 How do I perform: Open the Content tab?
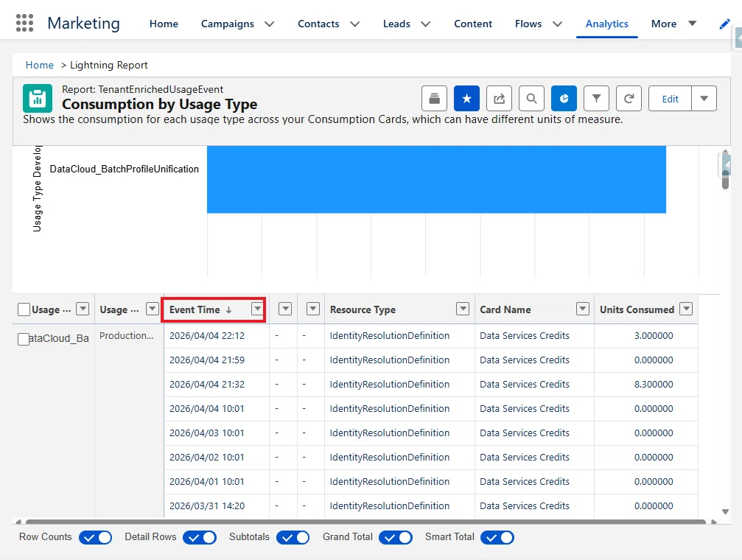(473, 24)
